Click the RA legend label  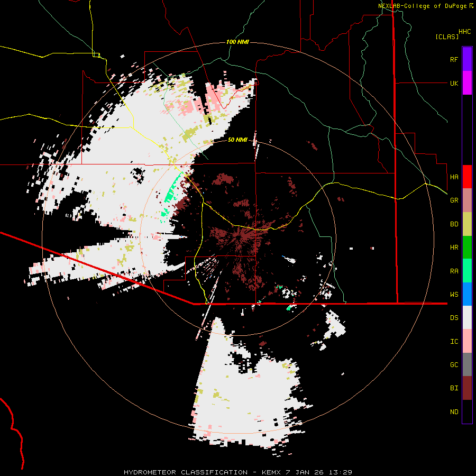(x=454, y=271)
